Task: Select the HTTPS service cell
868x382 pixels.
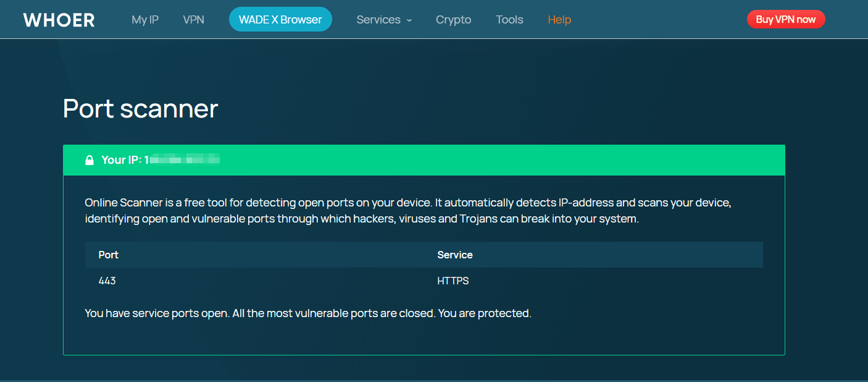Action: click(453, 281)
